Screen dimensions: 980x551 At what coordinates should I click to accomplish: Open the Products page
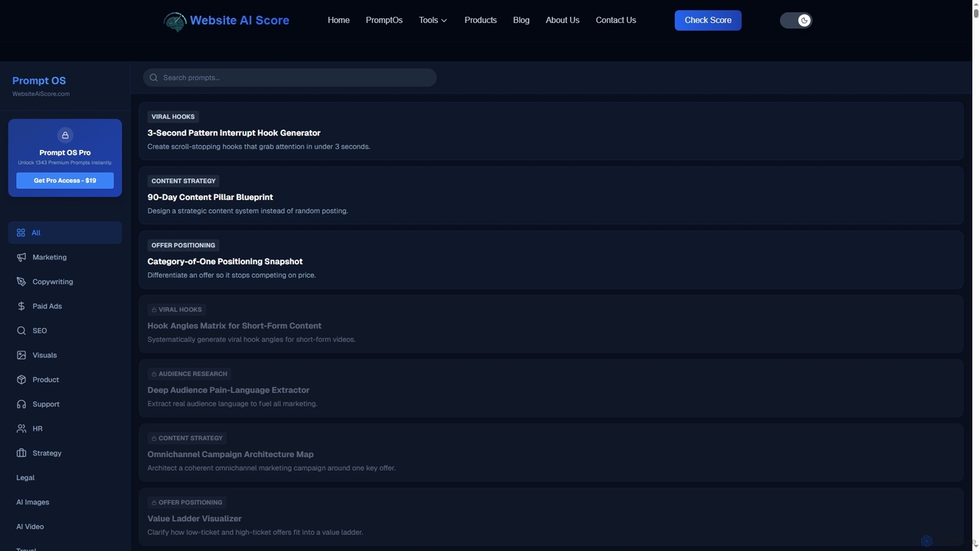pos(481,20)
